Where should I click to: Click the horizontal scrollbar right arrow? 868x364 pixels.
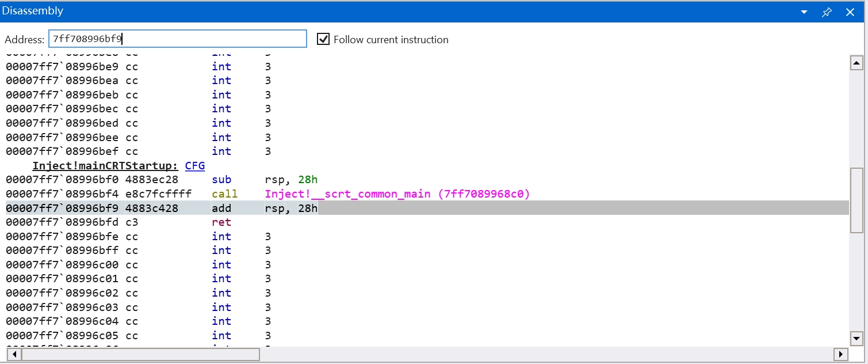[x=841, y=354]
